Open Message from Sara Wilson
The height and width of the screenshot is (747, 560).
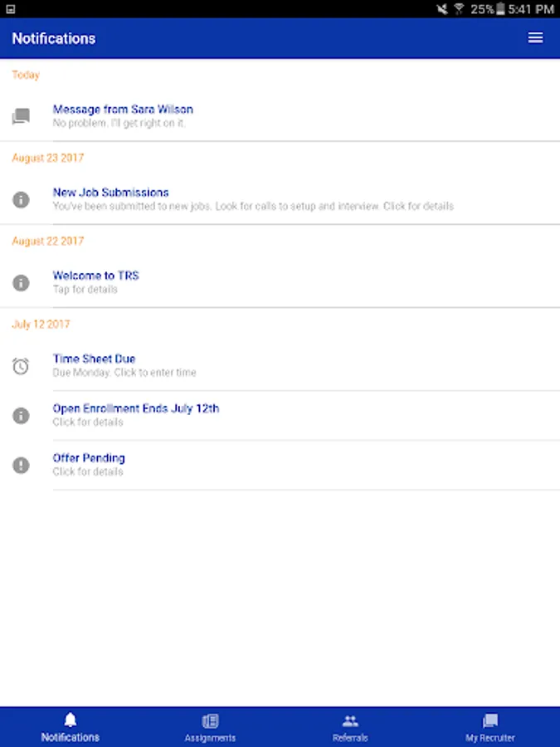coord(123,110)
